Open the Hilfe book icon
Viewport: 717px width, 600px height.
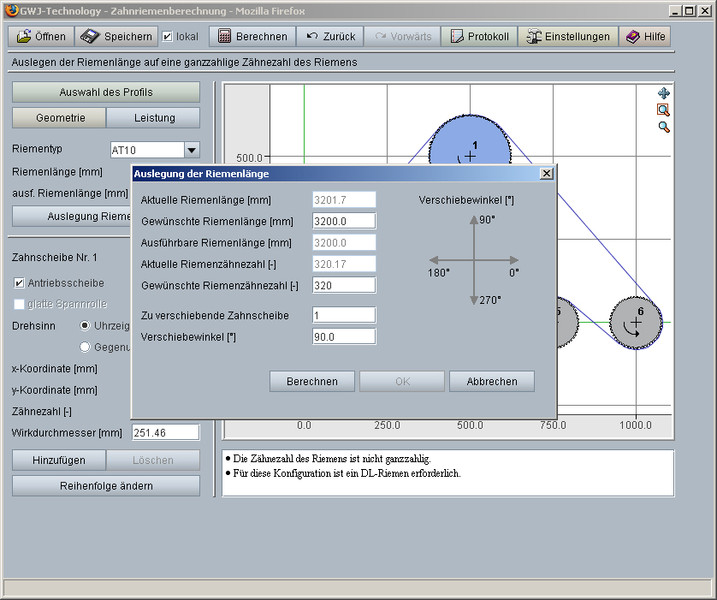632,37
